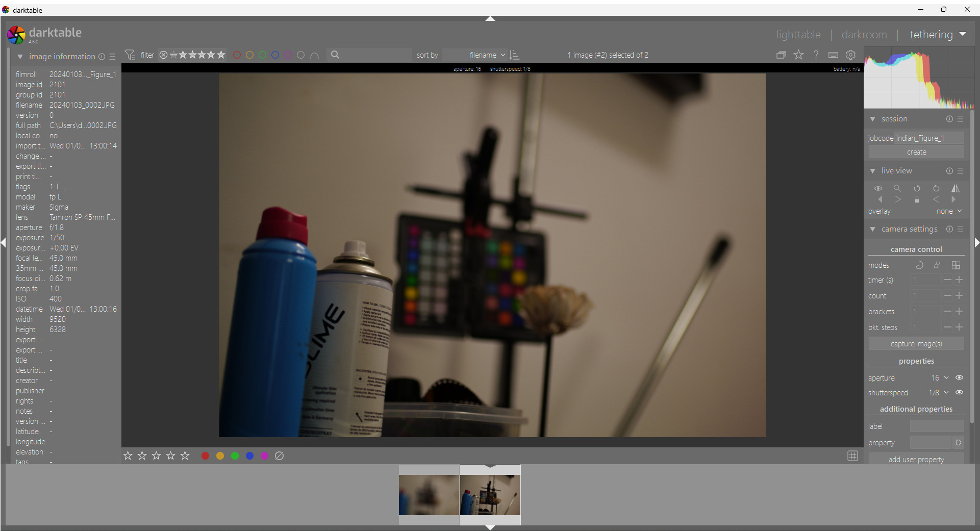Toggle aperture on-screen display eye
Viewport: 980px width, 531px height.
coord(959,378)
